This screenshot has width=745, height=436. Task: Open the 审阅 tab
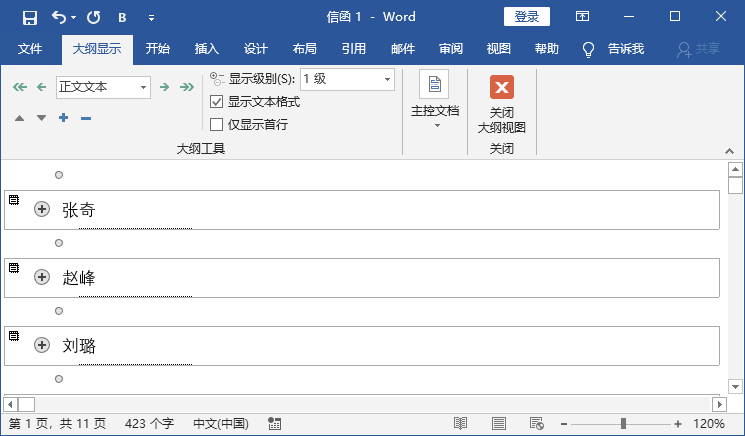pos(451,49)
